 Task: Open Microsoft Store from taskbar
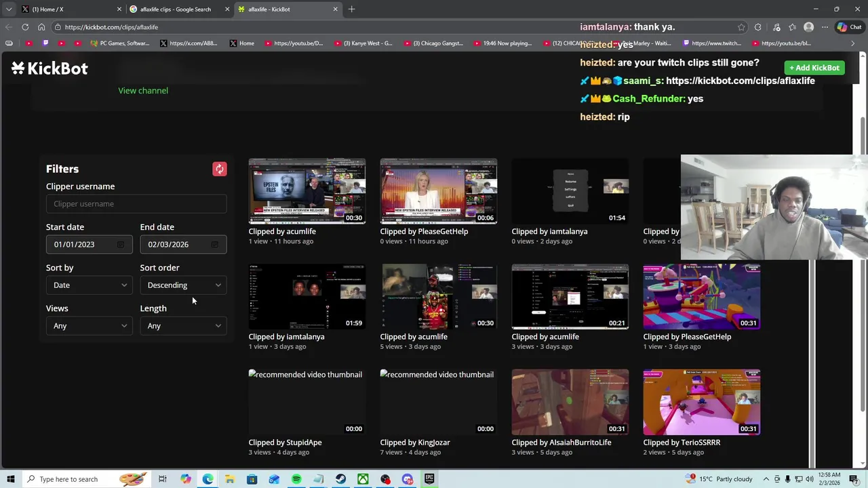pyautogui.click(x=252, y=479)
